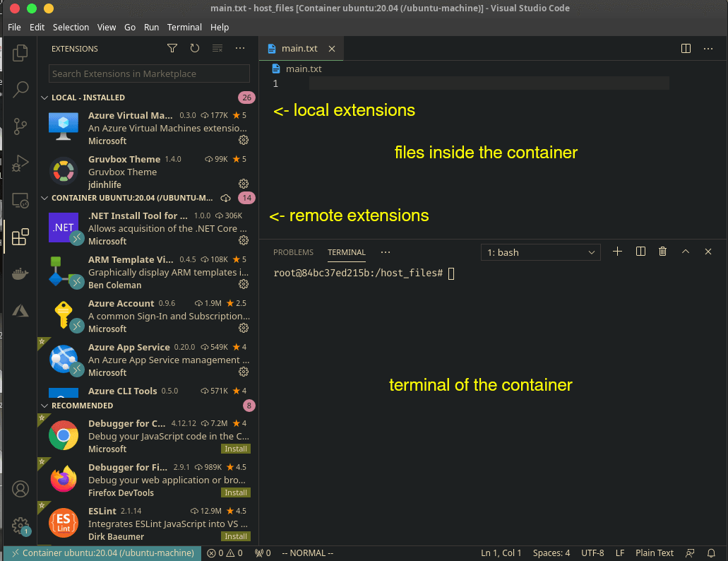Close the terminal panel
Screen dimensions: 728x561
point(708,252)
